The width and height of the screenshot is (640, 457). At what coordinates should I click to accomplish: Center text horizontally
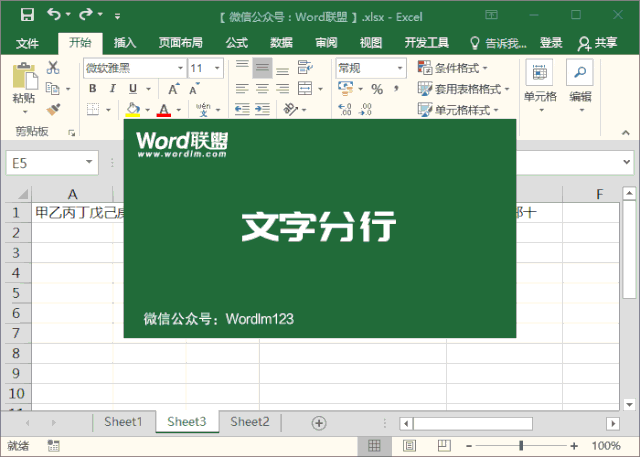[x=262, y=89]
